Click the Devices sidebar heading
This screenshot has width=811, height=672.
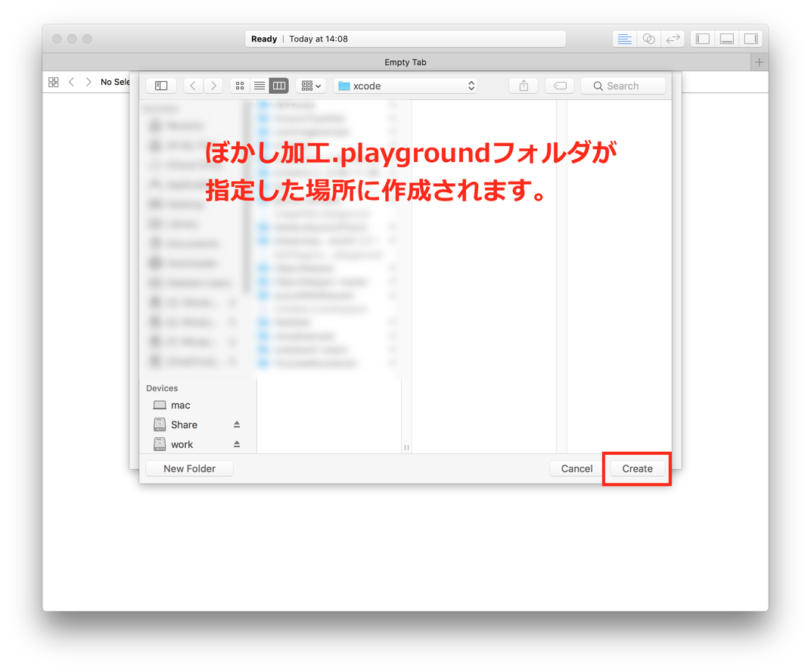(x=162, y=388)
